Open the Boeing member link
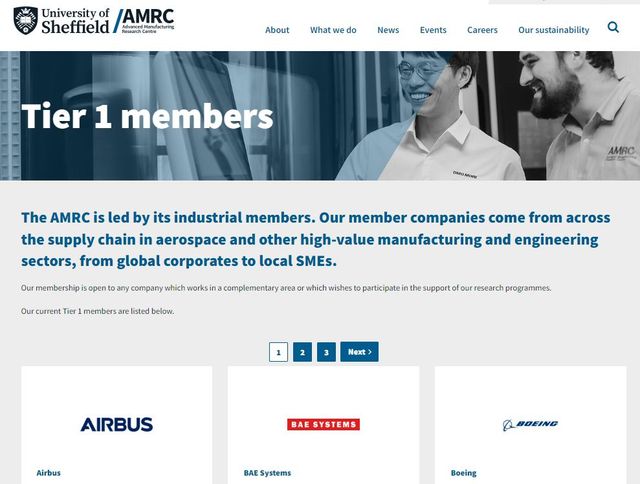Image resolution: width=640 pixels, height=484 pixels. pyautogui.click(x=464, y=473)
